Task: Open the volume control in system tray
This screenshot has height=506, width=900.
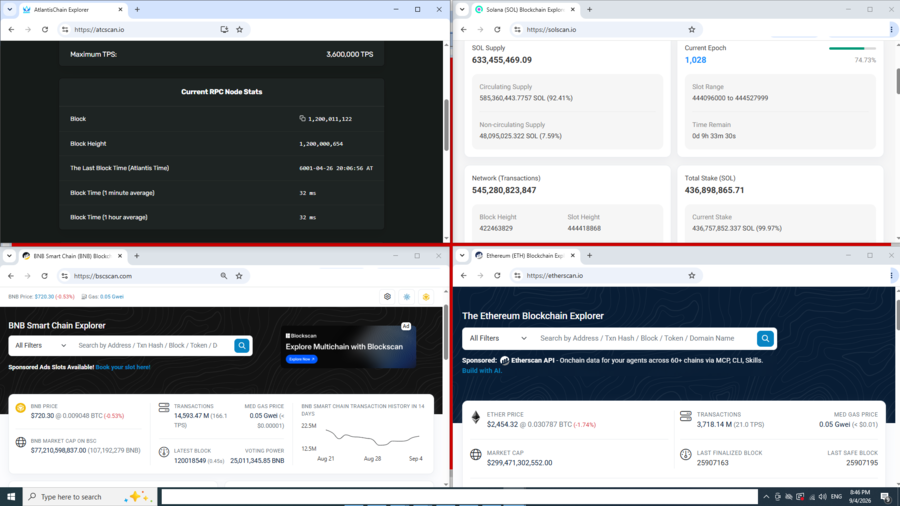Action: point(823,497)
